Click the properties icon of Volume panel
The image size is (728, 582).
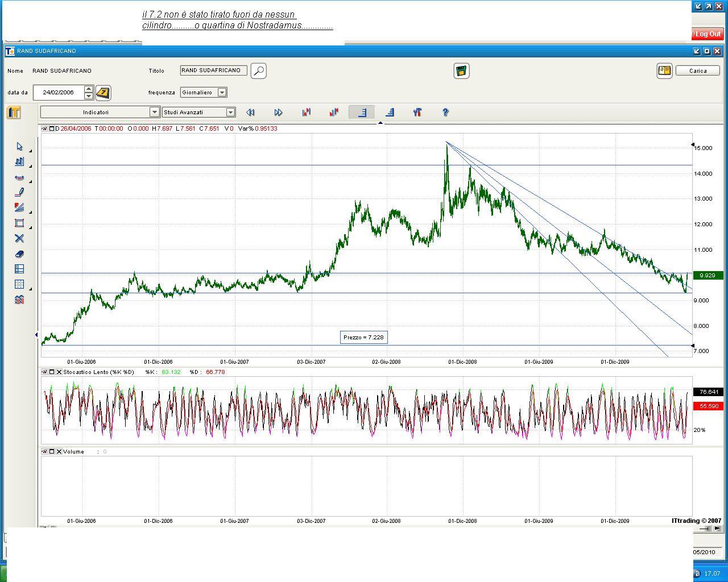coord(44,451)
